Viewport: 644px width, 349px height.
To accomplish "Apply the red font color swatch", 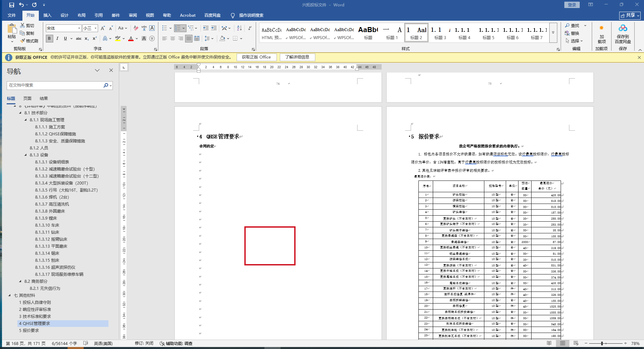I will (x=131, y=38).
